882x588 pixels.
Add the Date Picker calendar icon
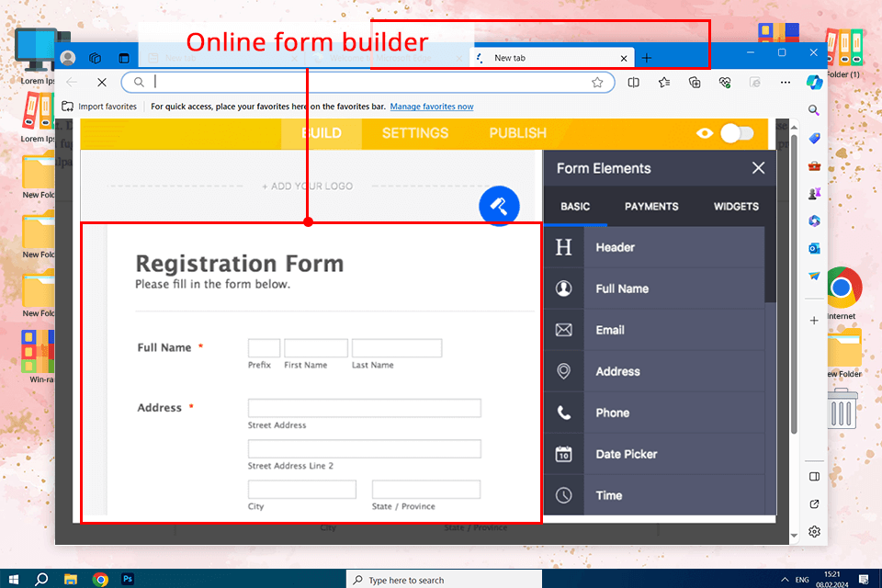[563, 454]
